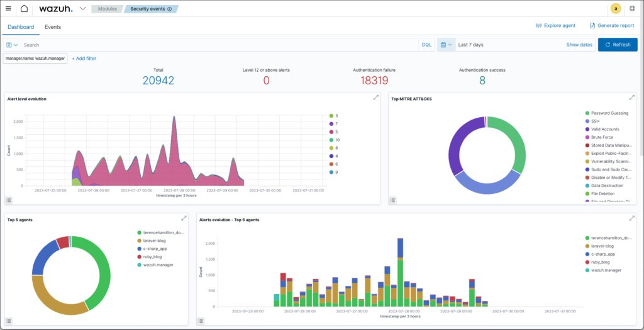The width and height of the screenshot is (644, 330).
Task: Go to the home page icon
Action: pos(25,9)
